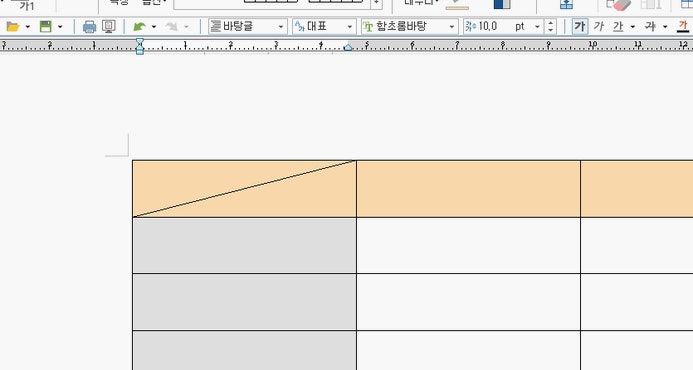Toggle Bold 가 formatting

(x=579, y=27)
